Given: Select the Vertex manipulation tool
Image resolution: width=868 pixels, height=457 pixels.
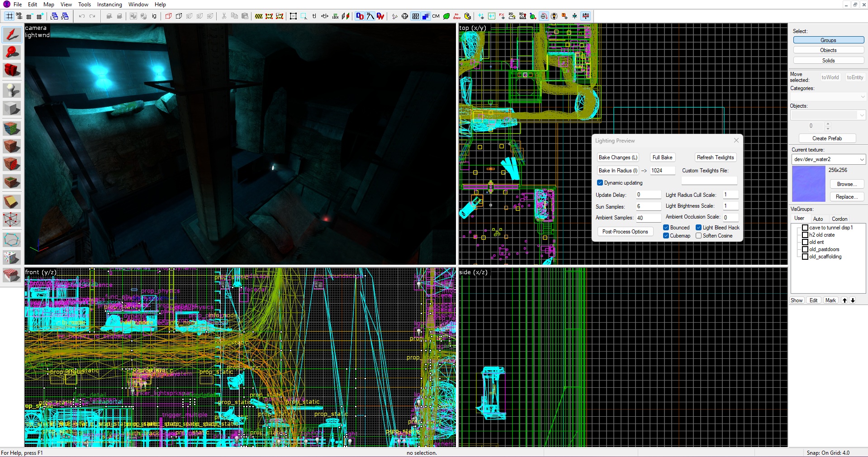Looking at the screenshot, I should (x=12, y=220).
